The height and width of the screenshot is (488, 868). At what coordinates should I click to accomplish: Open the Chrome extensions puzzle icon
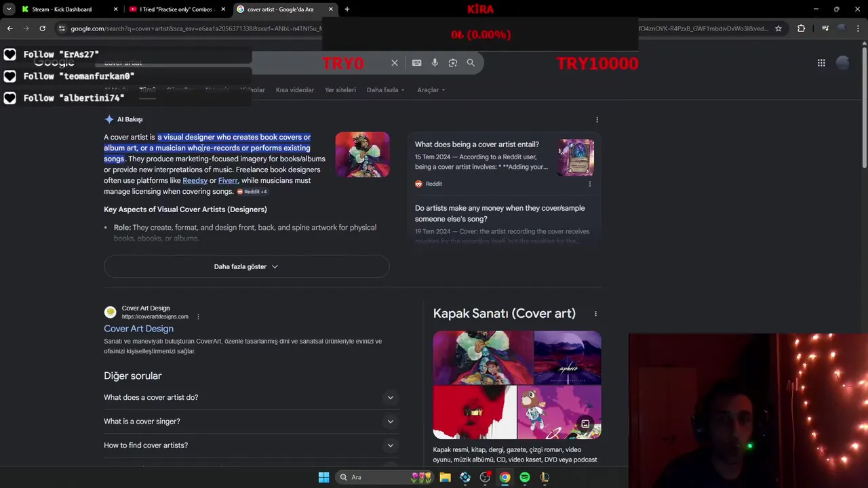tap(802, 28)
